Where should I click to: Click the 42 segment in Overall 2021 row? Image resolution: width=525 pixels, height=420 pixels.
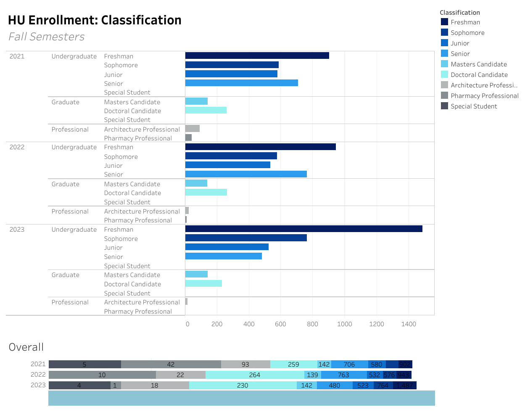tap(171, 365)
